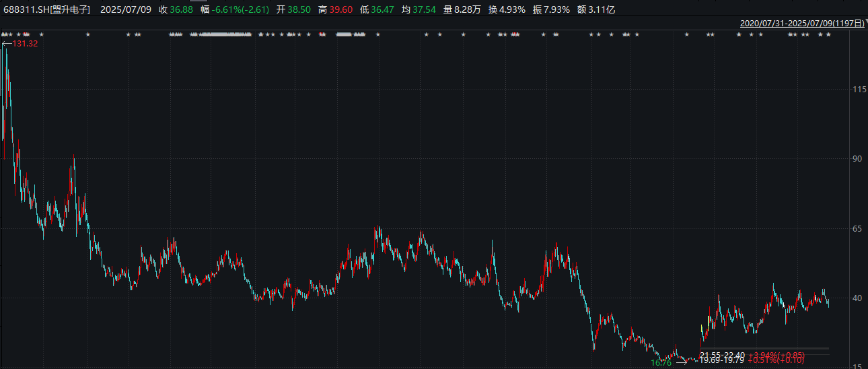Click the 40 price axis label
Viewport: 868px width, 369px height.
[x=858, y=298]
